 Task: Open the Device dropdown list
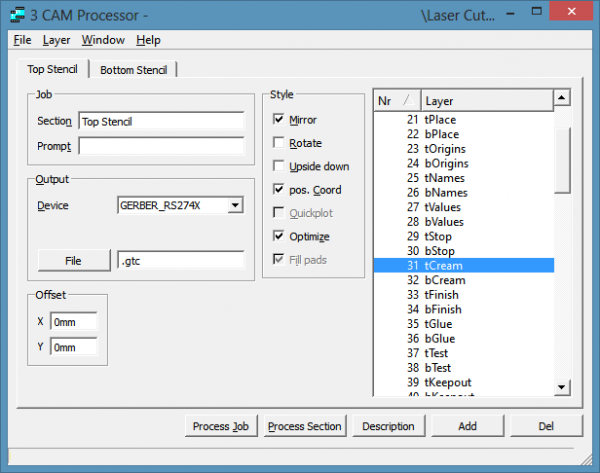click(x=235, y=205)
